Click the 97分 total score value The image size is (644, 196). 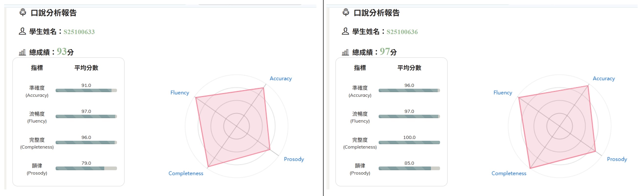(388, 52)
